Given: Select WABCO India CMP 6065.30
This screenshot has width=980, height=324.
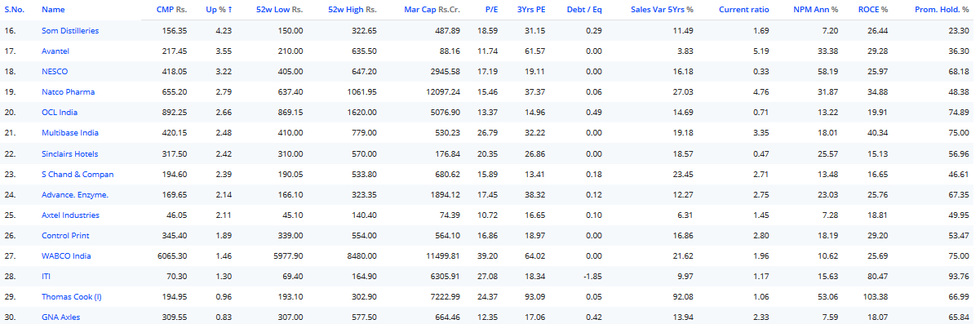Looking at the screenshot, I should click(173, 255).
